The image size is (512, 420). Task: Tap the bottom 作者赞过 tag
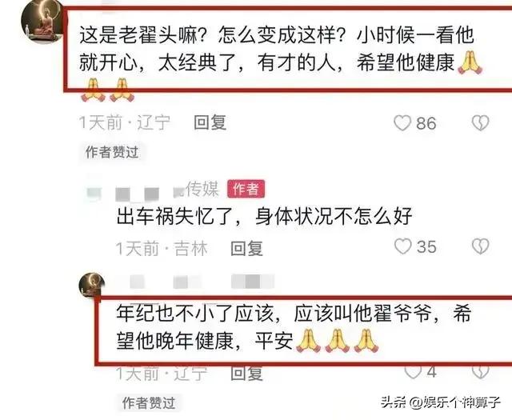[149, 403]
